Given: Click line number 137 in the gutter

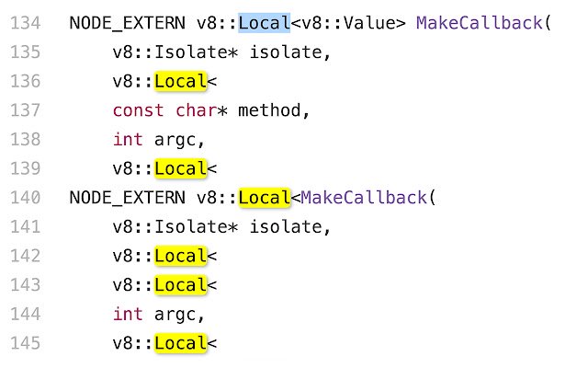Looking at the screenshot, I should click(25, 110).
